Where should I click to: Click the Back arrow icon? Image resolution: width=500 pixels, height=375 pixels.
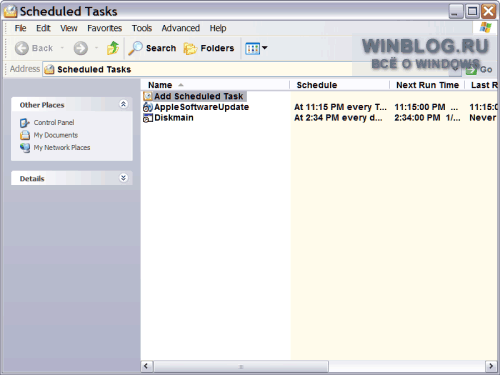pyautogui.click(x=22, y=48)
